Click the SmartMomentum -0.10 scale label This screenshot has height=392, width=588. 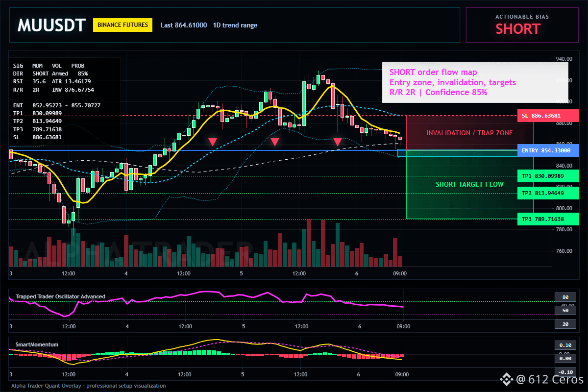(565, 372)
